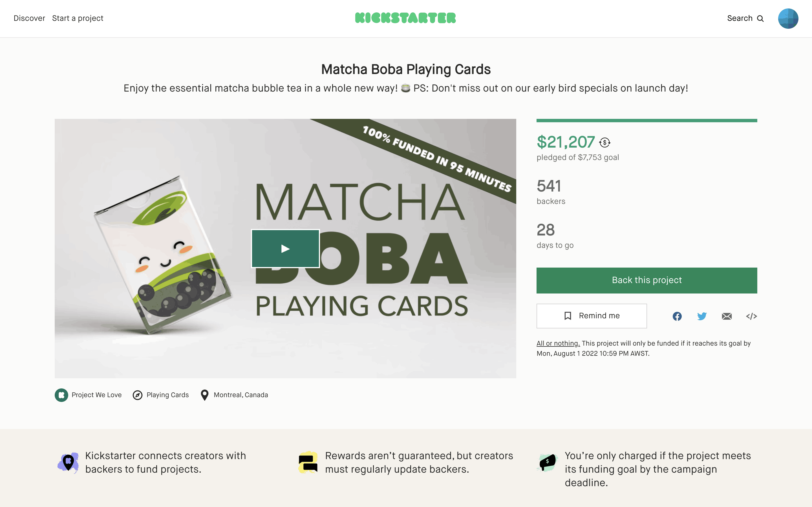Click the Back this project button
812x507 pixels.
tap(646, 280)
